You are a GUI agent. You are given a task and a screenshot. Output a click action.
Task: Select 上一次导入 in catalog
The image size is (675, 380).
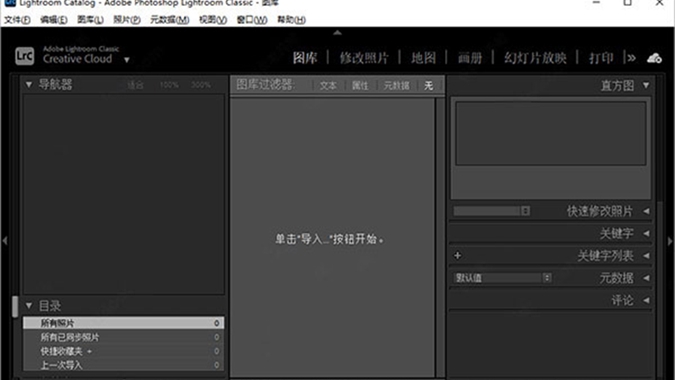tap(124, 365)
